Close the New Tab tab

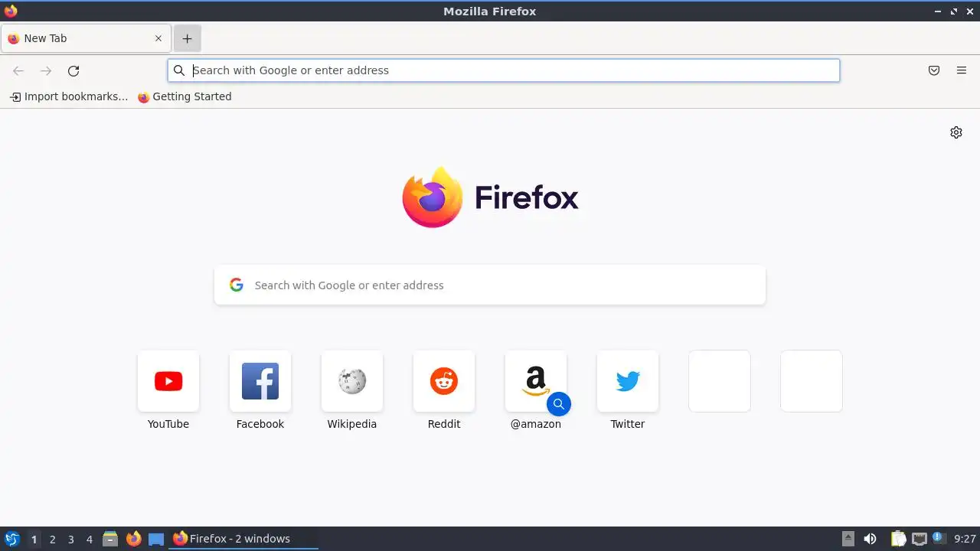pos(158,38)
